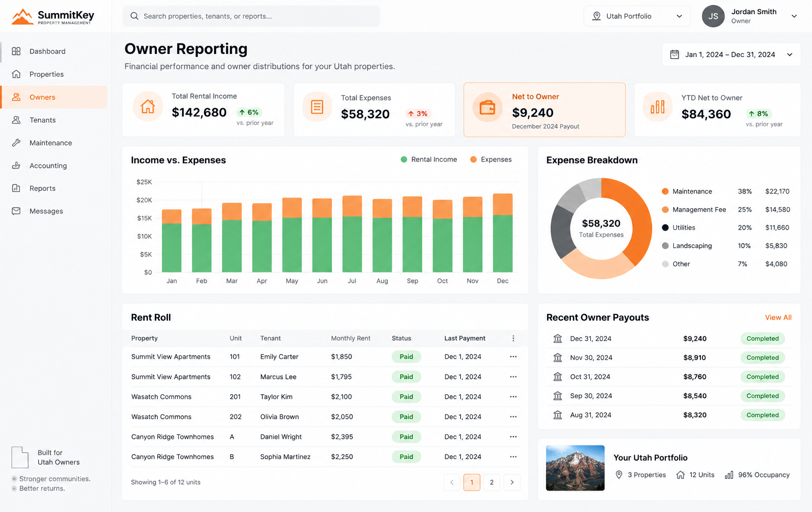Click the YTD Net to Owner chart icon
Screen dimensions: 812x512
(658, 107)
